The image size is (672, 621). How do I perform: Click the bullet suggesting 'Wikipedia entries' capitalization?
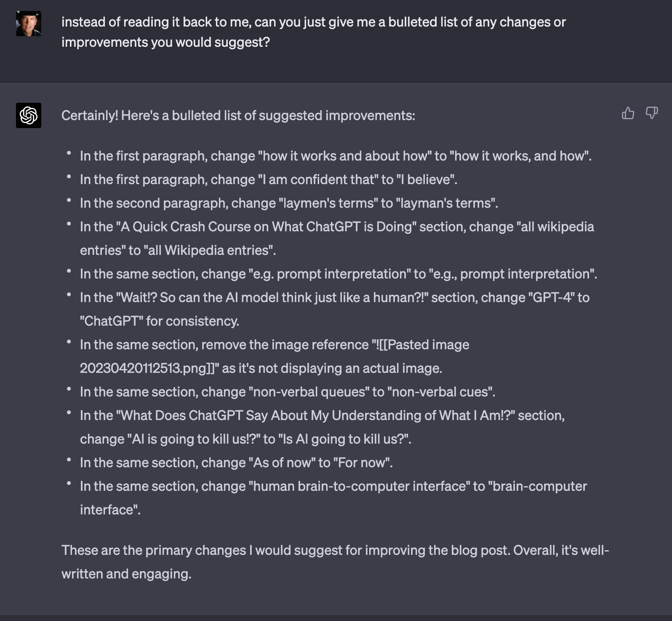[x=337, y=227]
